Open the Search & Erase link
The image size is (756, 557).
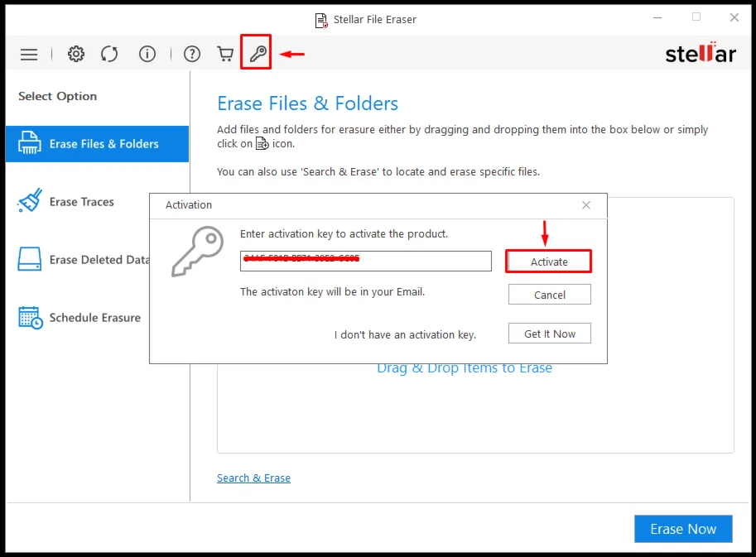(x=253, y=478)
